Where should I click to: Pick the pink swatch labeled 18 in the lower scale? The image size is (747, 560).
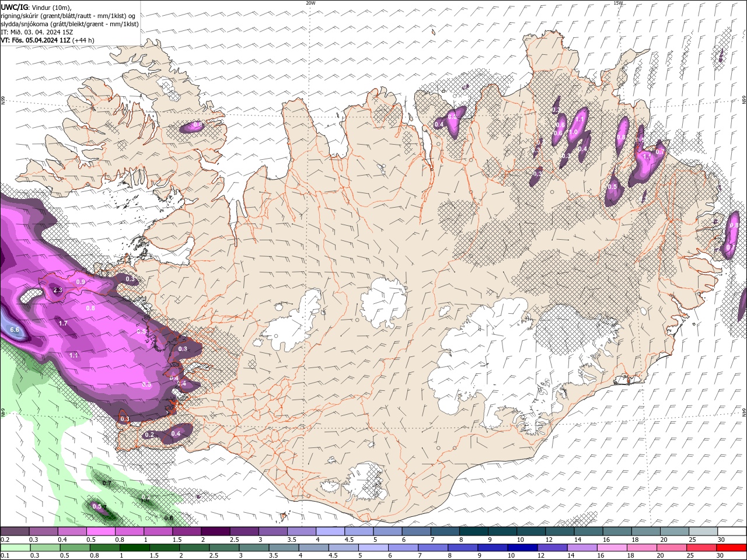641,547
